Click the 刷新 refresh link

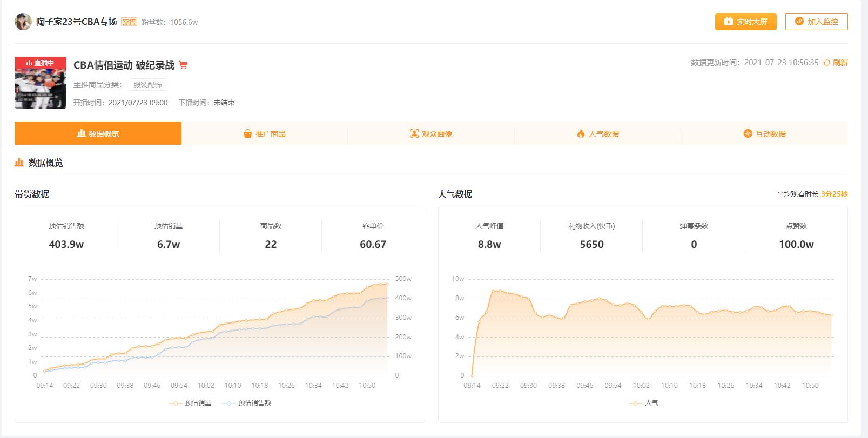coord(840,63)
